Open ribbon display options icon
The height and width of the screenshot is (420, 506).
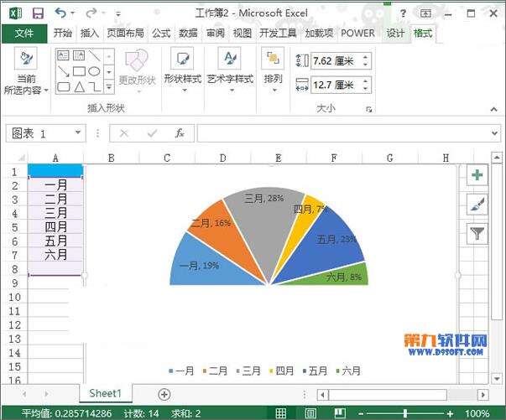tap(425, 13)
